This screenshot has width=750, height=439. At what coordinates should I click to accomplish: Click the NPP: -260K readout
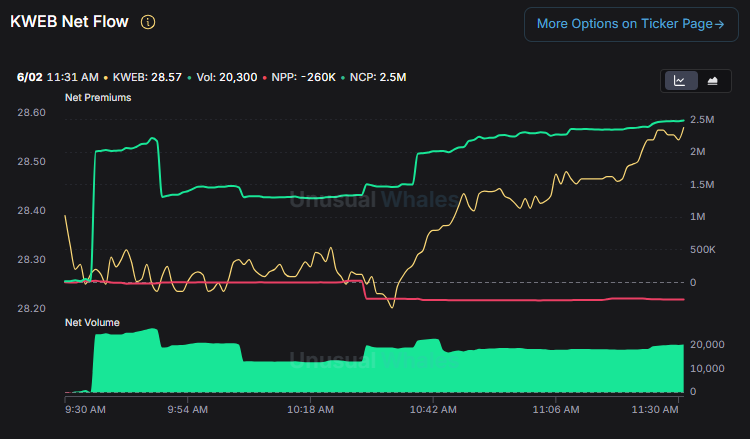coord(304,77)
